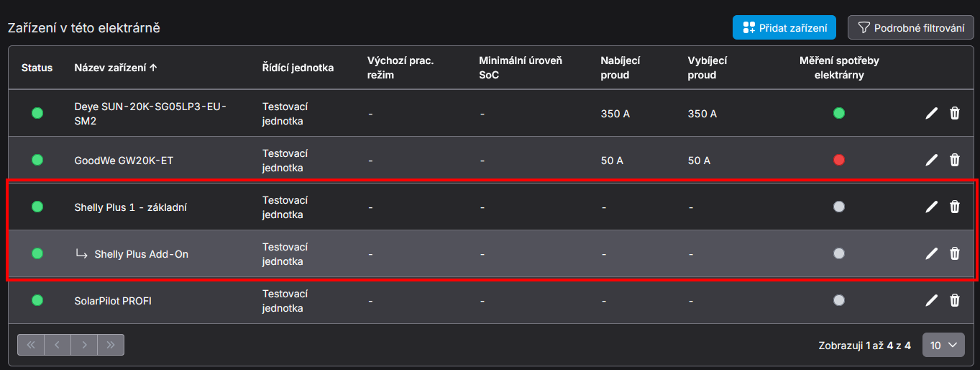Click the Přidat zařízení button

[784, 28]
